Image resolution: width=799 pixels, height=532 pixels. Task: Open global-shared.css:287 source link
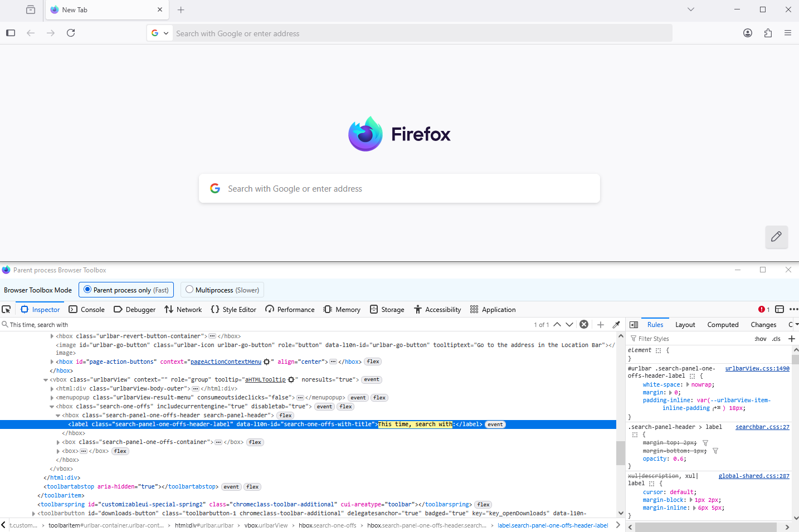754,476
